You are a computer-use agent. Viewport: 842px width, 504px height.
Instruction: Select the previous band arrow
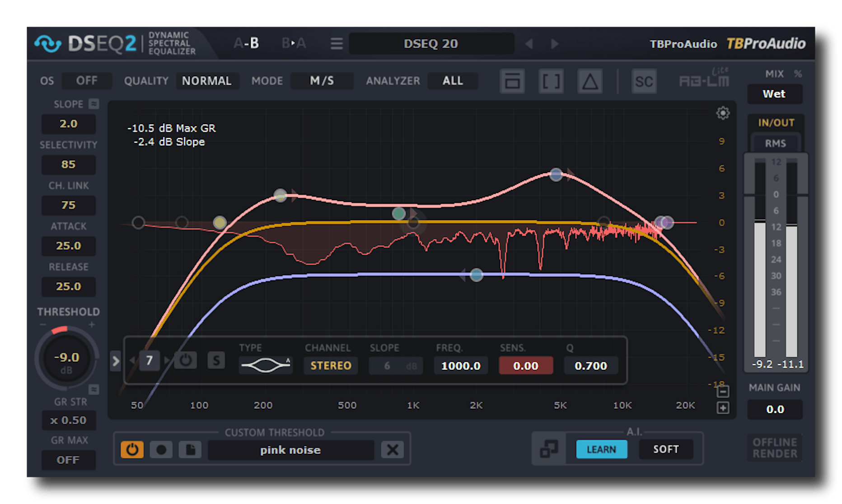132,360
